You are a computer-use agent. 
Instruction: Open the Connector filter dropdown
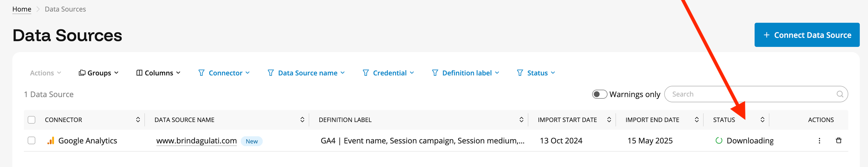click(224, 73)
